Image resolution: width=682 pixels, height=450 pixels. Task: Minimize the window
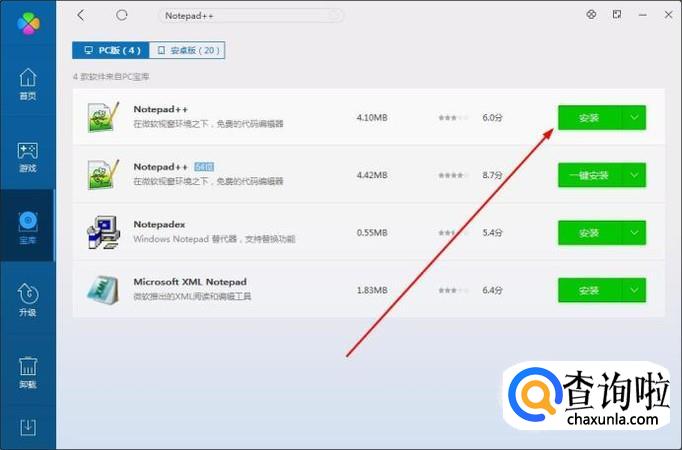(642, 15)
